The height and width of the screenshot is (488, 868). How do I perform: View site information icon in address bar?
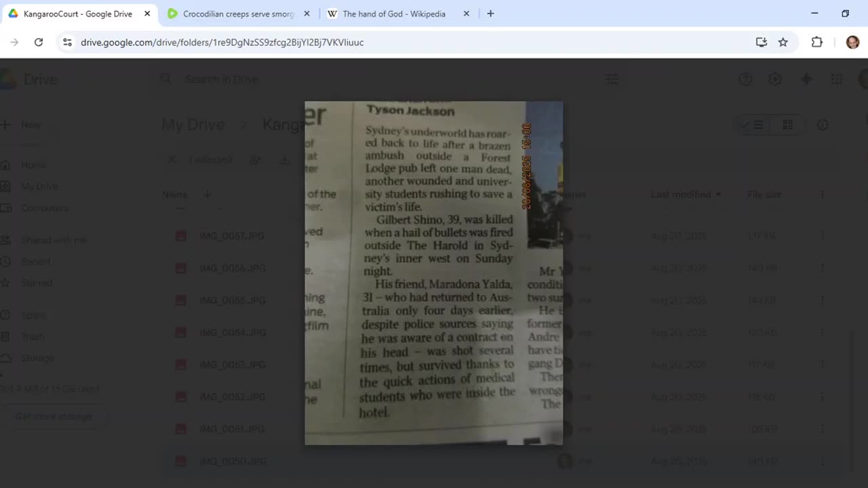pyautogui.click(x=67, y=42)
